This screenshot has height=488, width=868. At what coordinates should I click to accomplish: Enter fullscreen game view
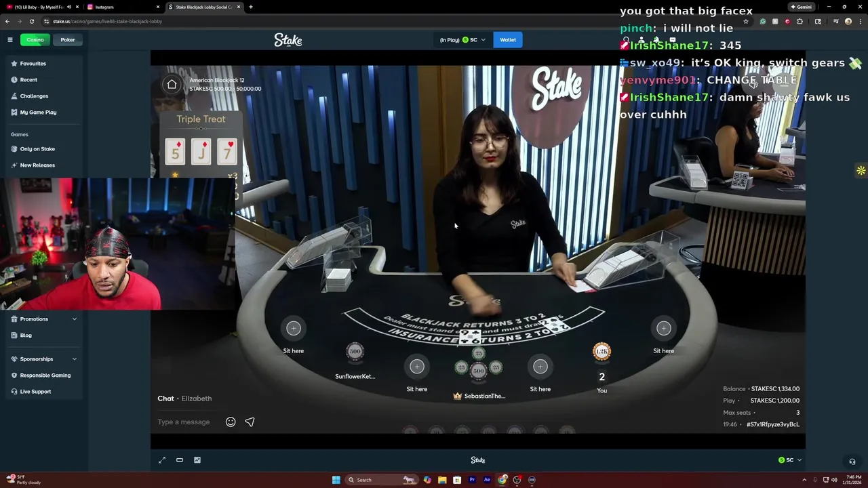[x=162, y=460]
